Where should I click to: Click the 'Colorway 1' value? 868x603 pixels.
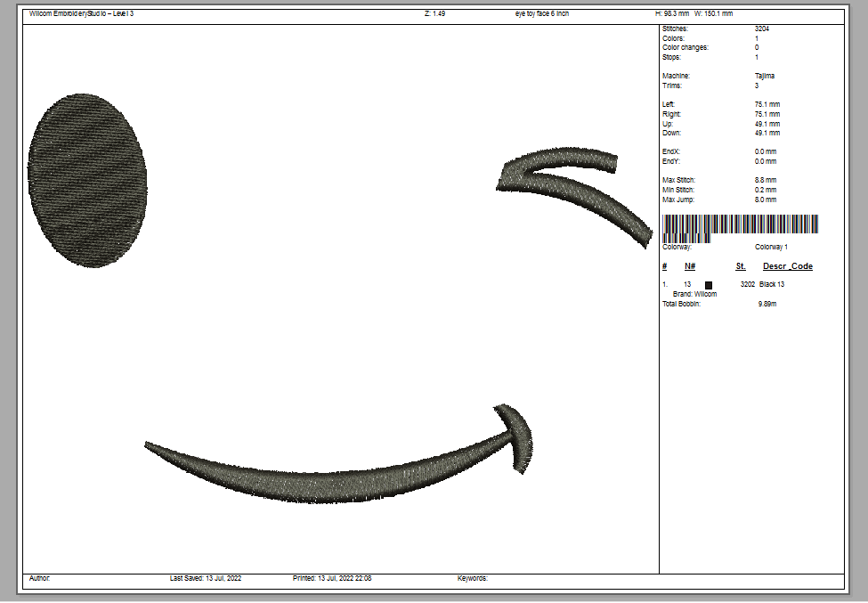point(771,247)
